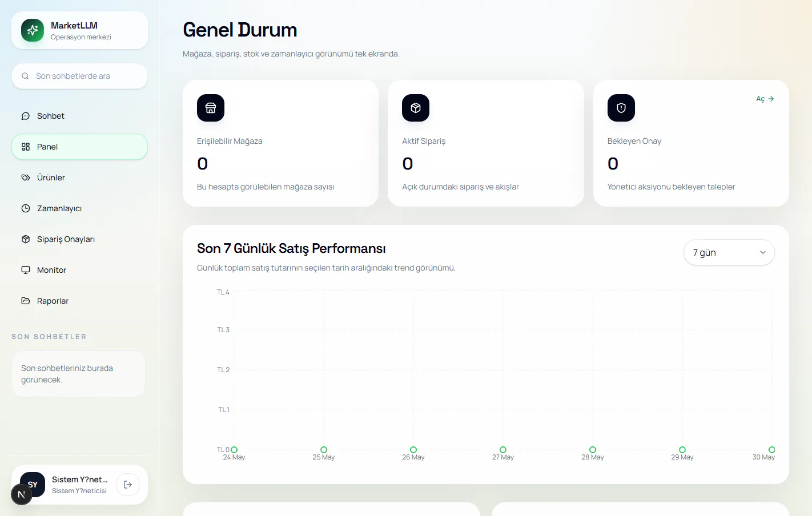The image size is (812, 516).
Task: Select Panel in the sidebar
Action: tap(79, 147)
